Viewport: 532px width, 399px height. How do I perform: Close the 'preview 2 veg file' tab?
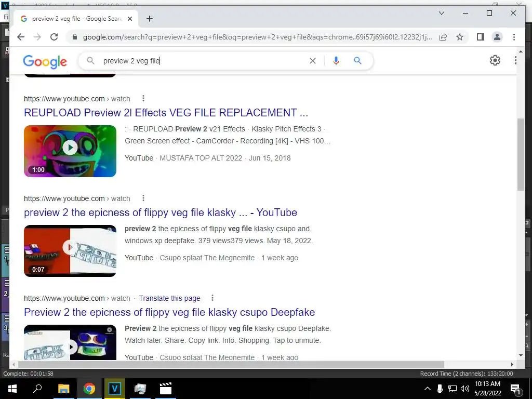(x=129, y=19)
